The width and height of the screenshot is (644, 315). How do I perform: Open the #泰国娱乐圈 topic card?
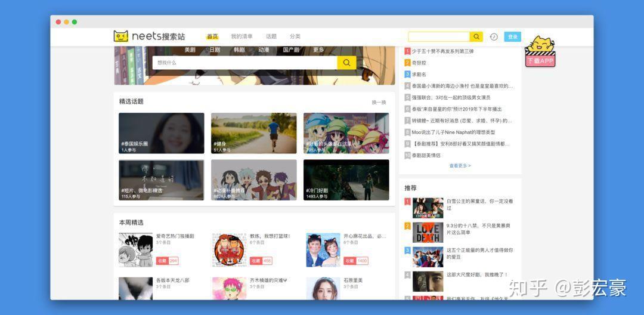click(162, 133)
